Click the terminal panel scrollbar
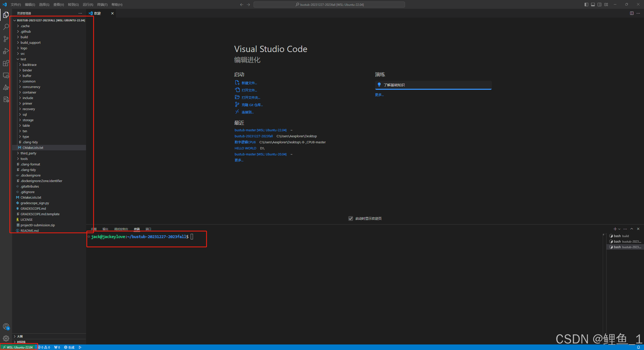Screen dimensions: 644x350 [x=604, y=277]
